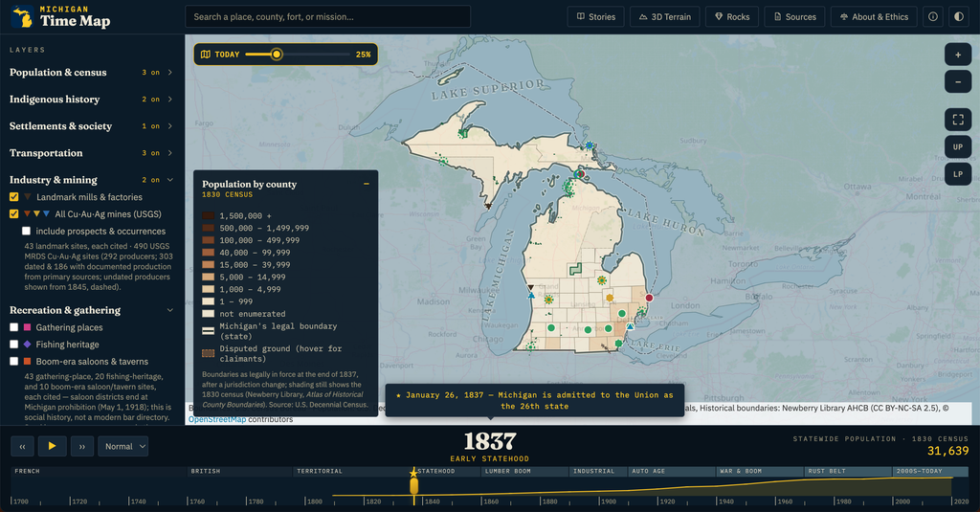Enable Gathering places layer checkbox

[13, 327]
